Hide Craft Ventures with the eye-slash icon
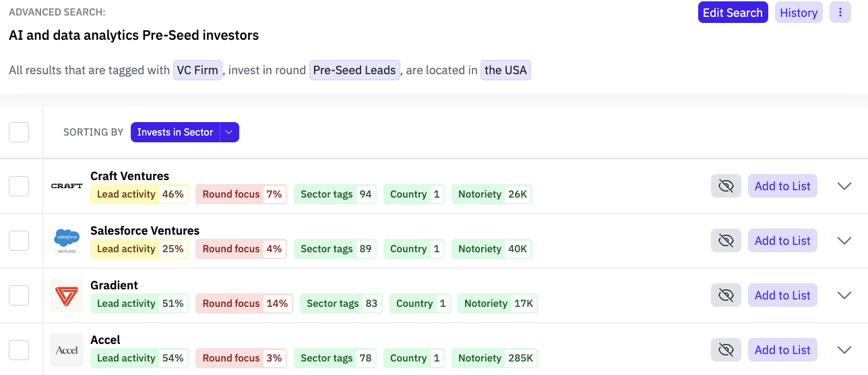The image size is (868, 375). 726,186
